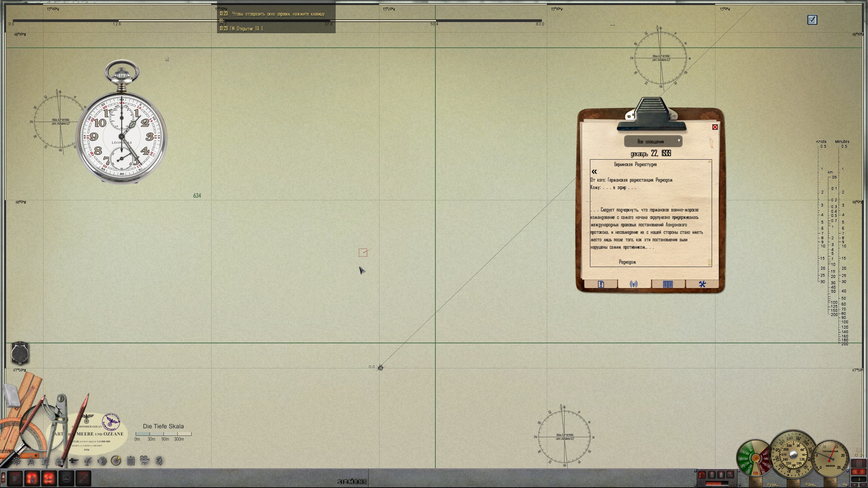Click the 'Die Tiefe Skala' depth legend

163,432
